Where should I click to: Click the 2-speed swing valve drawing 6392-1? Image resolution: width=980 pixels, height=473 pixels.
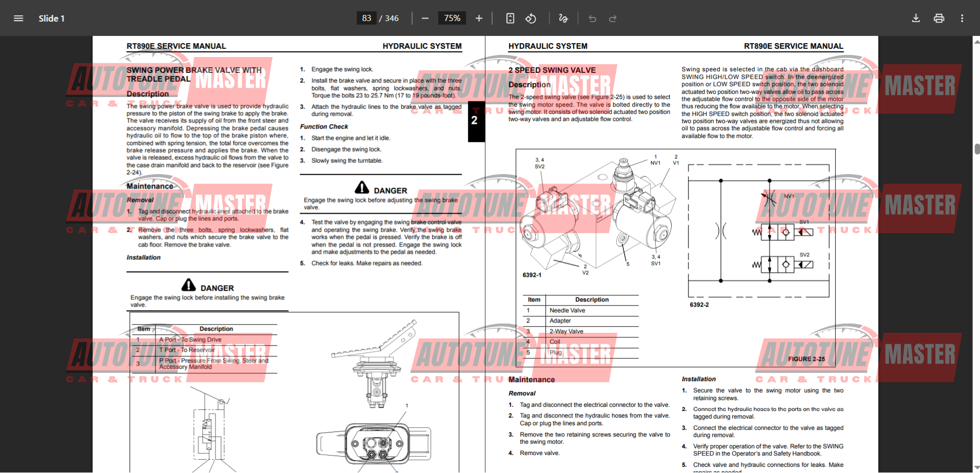(x=598, y=216)
